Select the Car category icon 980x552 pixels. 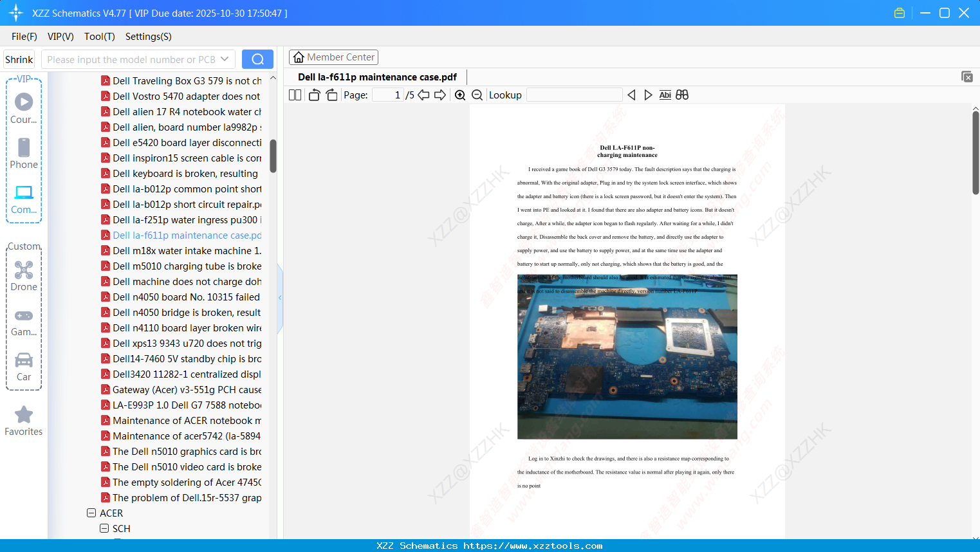pyautogui.click(x=24, y=367)
